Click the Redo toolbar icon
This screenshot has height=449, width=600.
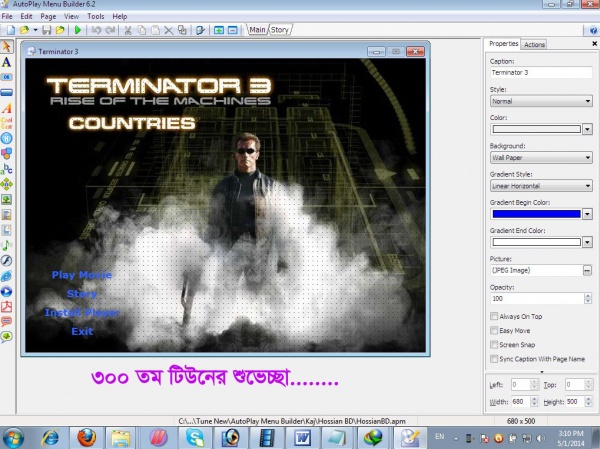pyautogui.click(x=110, y=30)
